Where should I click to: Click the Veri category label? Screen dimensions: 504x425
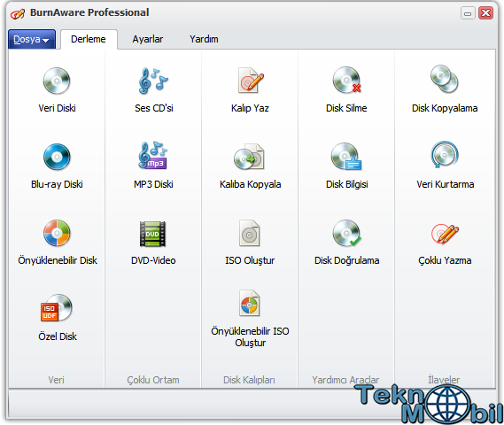[57, 380]
